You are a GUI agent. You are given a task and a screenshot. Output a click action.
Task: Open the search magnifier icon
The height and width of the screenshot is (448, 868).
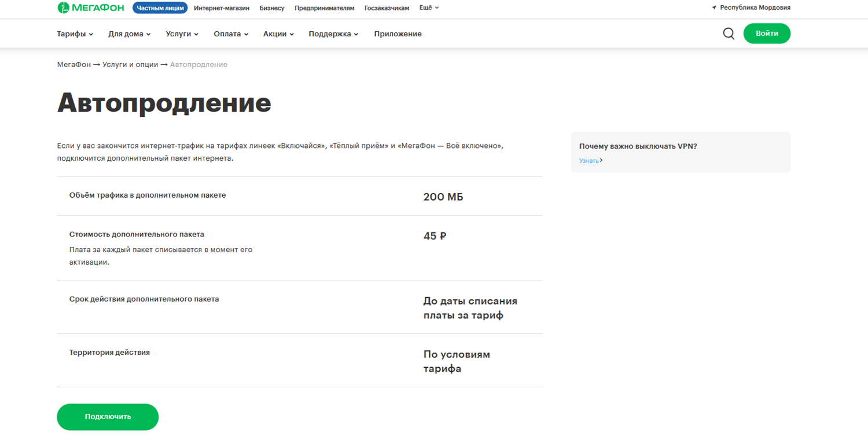(x=729, y=34)
